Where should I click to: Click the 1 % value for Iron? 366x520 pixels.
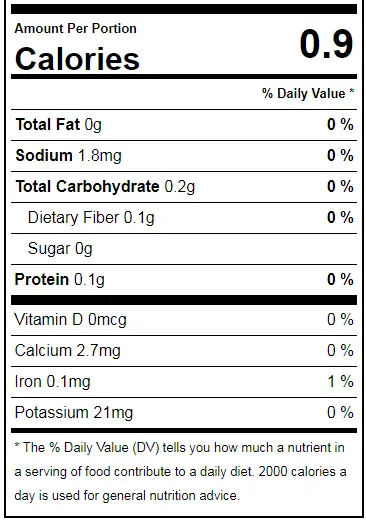[x=341, y=381]
